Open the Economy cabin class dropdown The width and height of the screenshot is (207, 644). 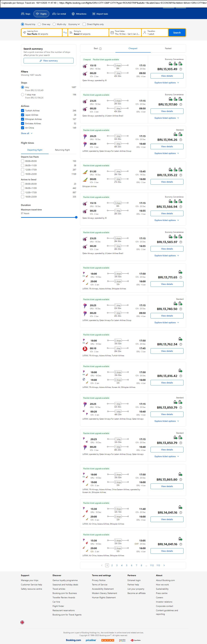coord(74,25)
